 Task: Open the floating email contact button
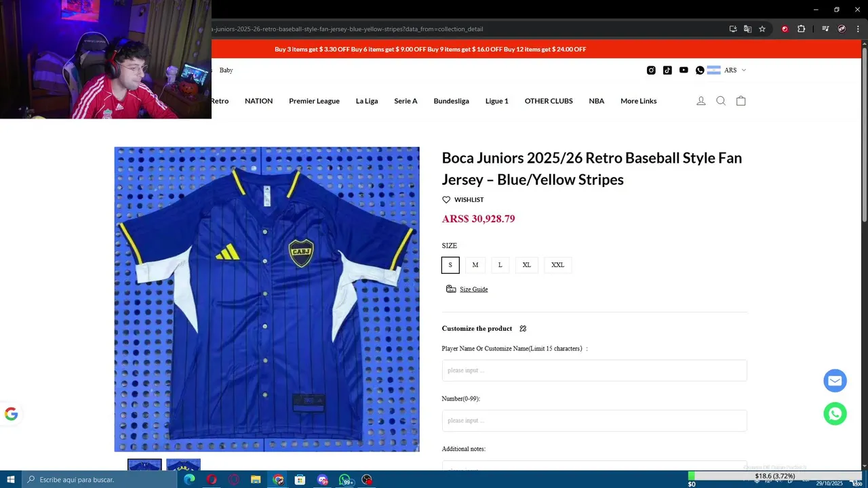[x=835, y=381]
